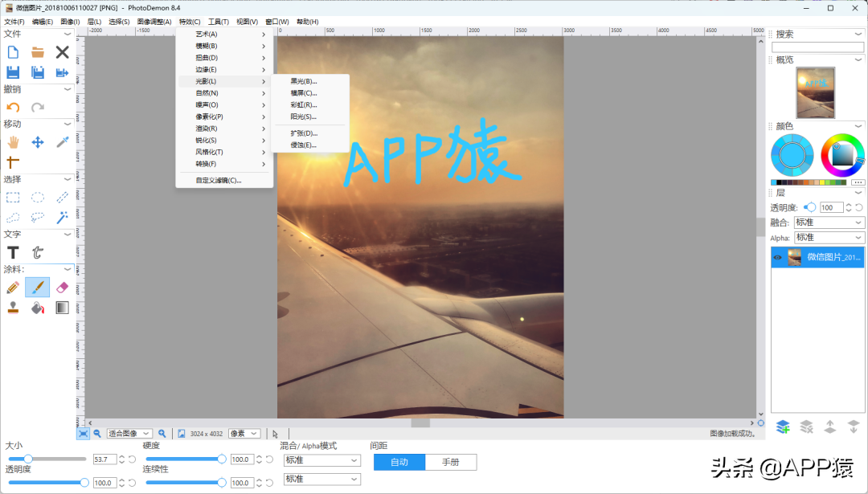This screenshot has height=494, width=868.
Task: Open the 适合图像 zoom dropdown
Action: tap(129, 434)
